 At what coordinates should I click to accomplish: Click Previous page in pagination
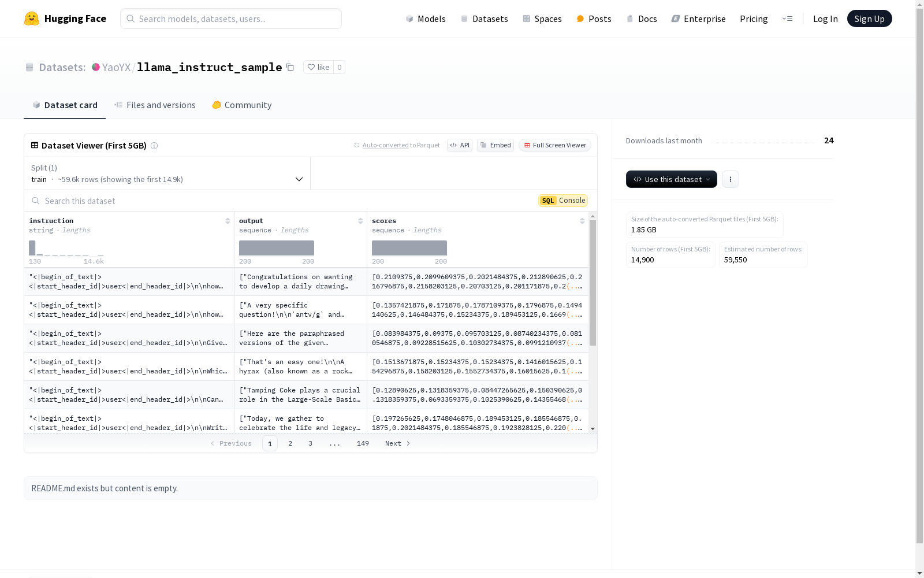[x=231, y=443]
